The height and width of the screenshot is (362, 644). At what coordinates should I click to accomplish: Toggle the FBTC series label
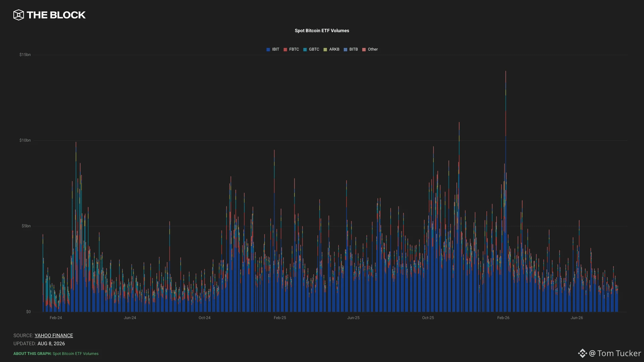[294, 49]
